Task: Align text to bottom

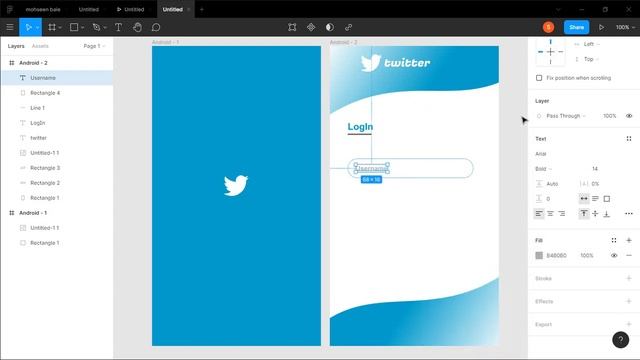Action: (607, 213)
